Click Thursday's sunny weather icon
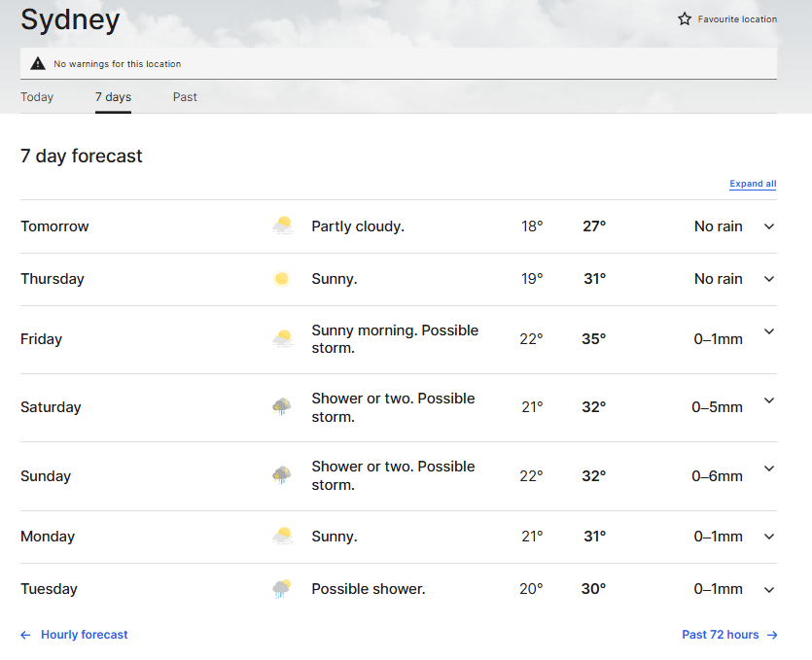Viewport: 812px width, 660px height. tap(282, 279)
